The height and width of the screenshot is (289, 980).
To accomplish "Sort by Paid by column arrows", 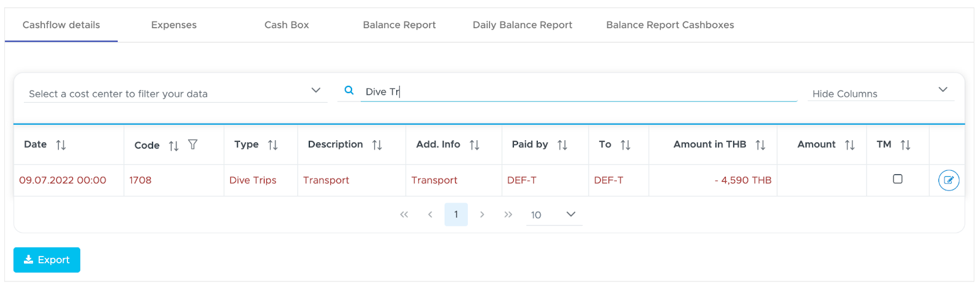I will (x=562, y=145).
